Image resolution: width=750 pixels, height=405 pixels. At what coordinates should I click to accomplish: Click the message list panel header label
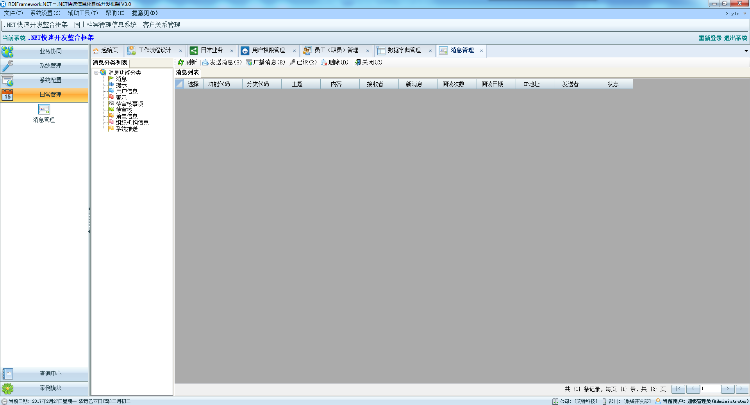click(x=188, y=73)
